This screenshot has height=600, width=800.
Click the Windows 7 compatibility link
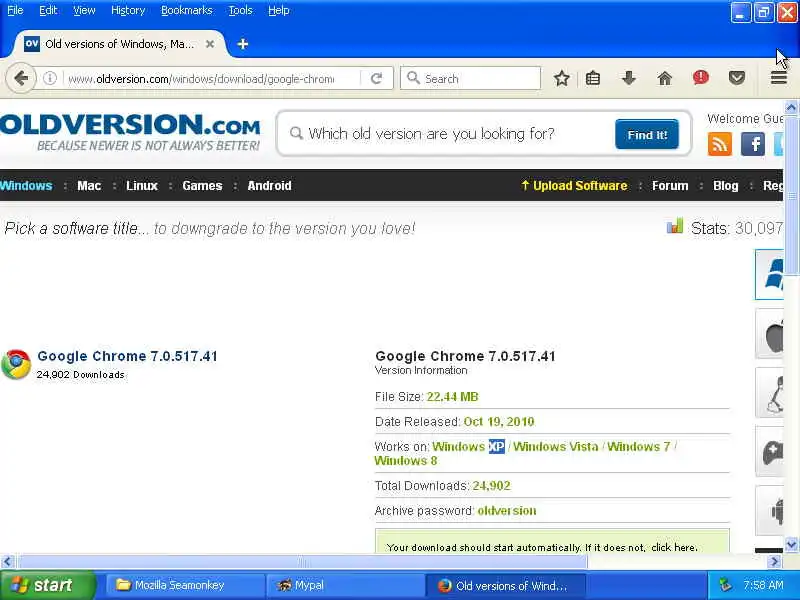pyautogui.click(x=638, y=446)
